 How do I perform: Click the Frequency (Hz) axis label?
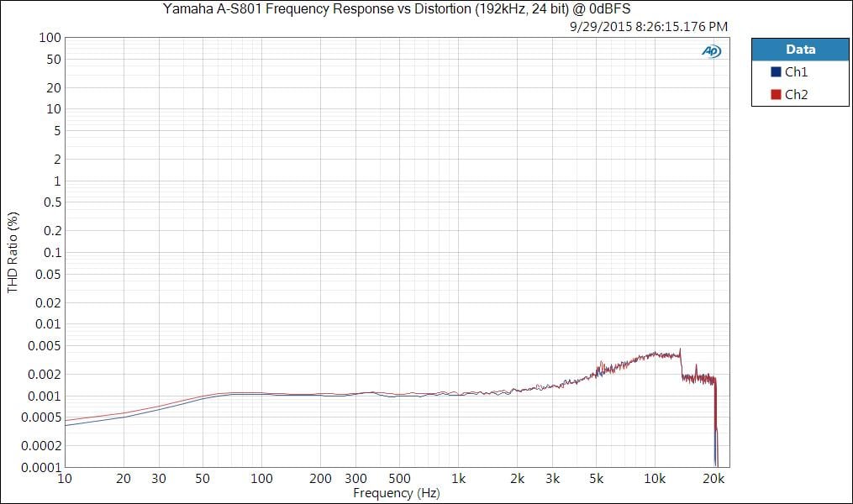pos(396,493)
